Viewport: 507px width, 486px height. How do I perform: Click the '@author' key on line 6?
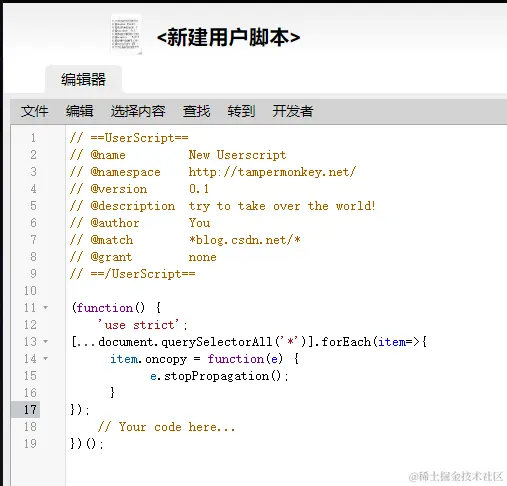click(115, 223)
